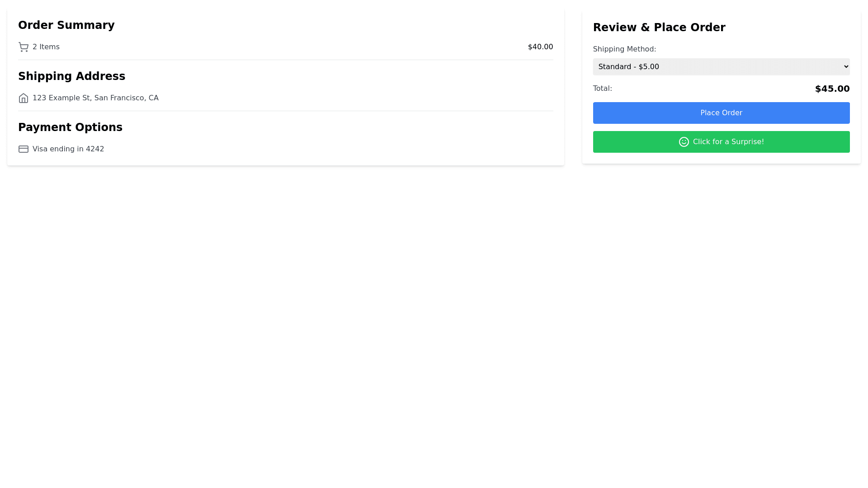Click the house icon beside address
This screenshot has height=488, width=868.
pos(24,98)
